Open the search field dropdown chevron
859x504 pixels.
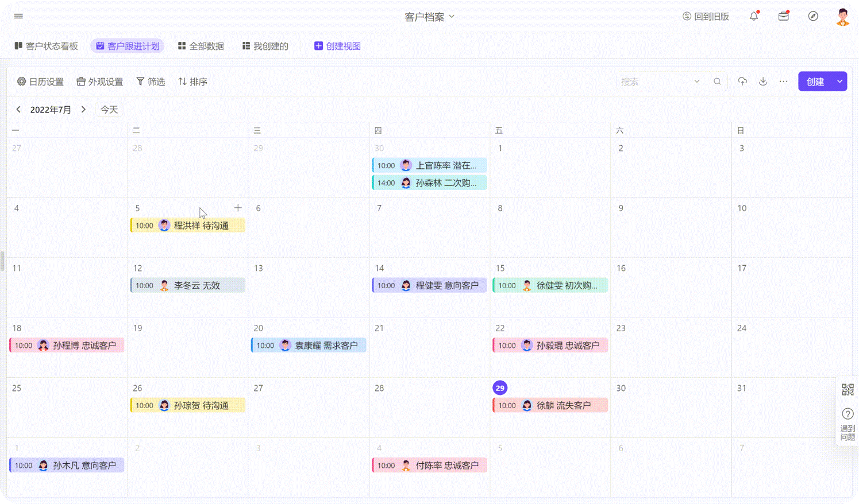click(697, 82)
